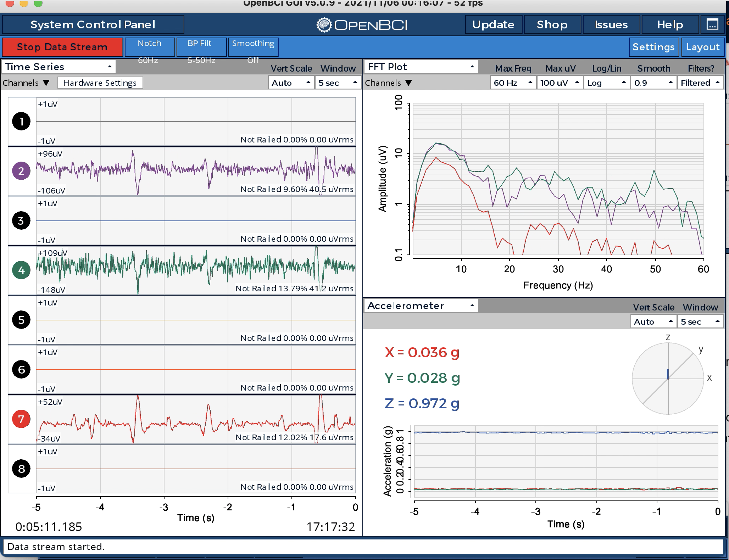Expand FFT Plot Channels selector
Screen dimensions: 729x560
[388, 83]
